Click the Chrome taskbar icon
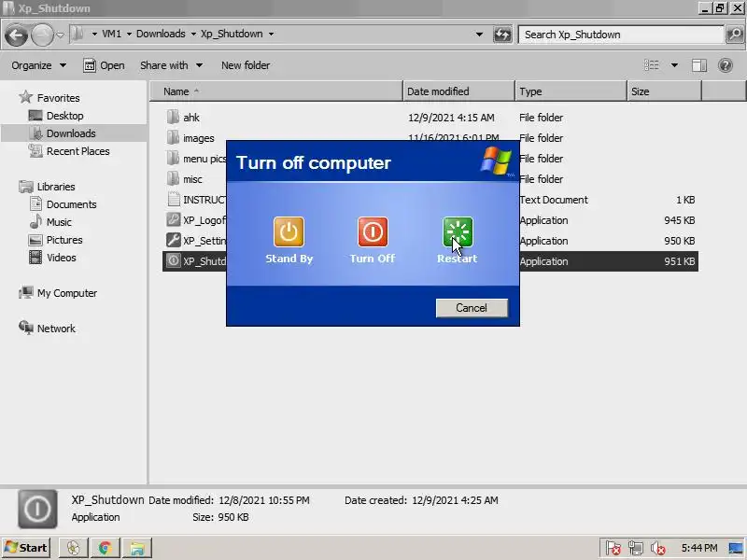Image resolution: width=747 pixels, height=560 pixels. [106, 548]
